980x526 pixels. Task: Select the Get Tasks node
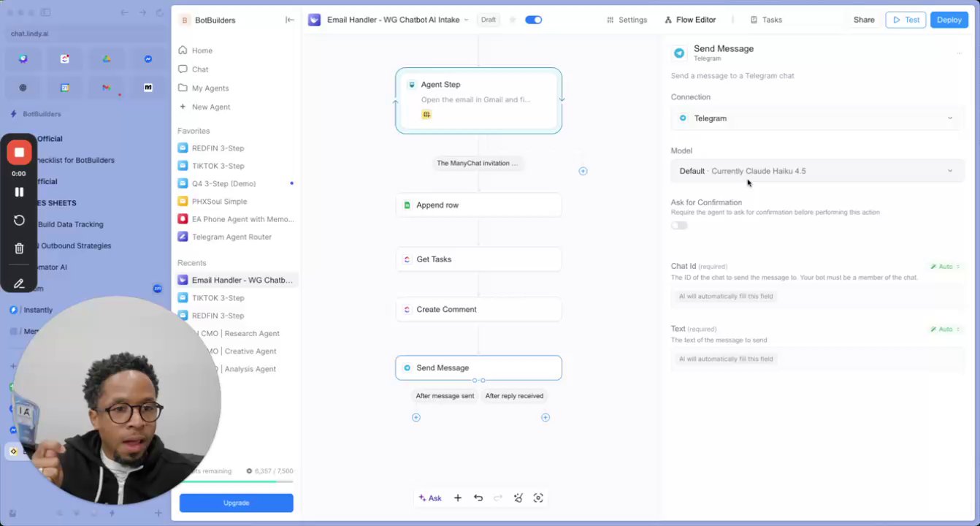[478, 259]
